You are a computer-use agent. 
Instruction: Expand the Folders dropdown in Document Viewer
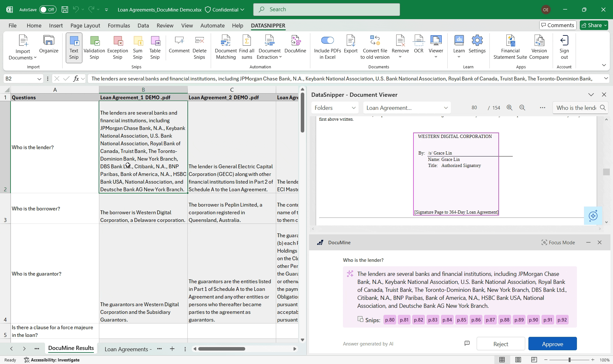coord(335,108)
